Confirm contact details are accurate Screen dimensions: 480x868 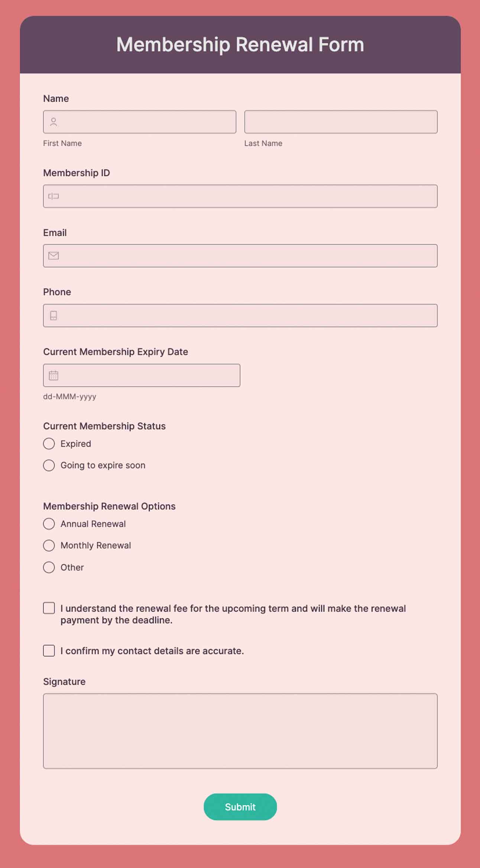coord(49,651)
